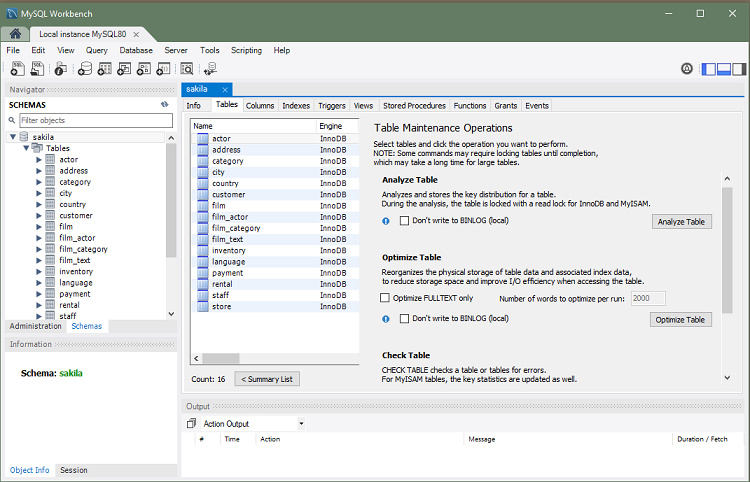Check Don't write to BINLOG under Analyze Table

tap(405, 221)
